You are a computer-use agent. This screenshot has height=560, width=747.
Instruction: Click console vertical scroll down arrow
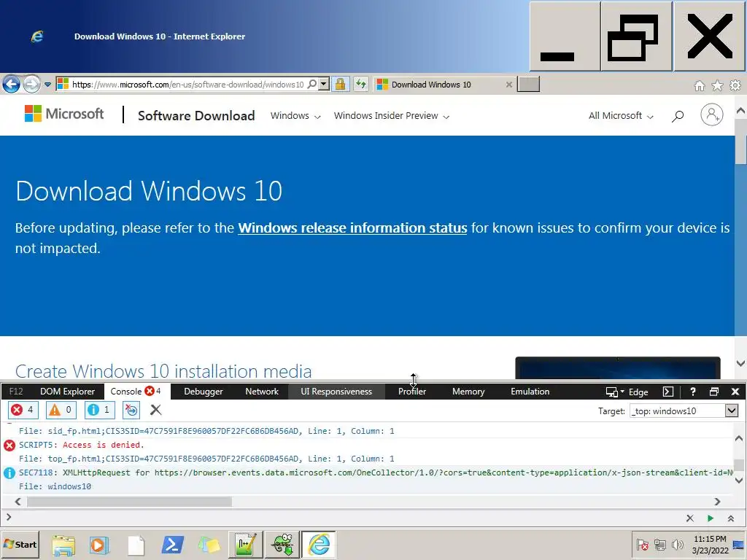(739, 481)
